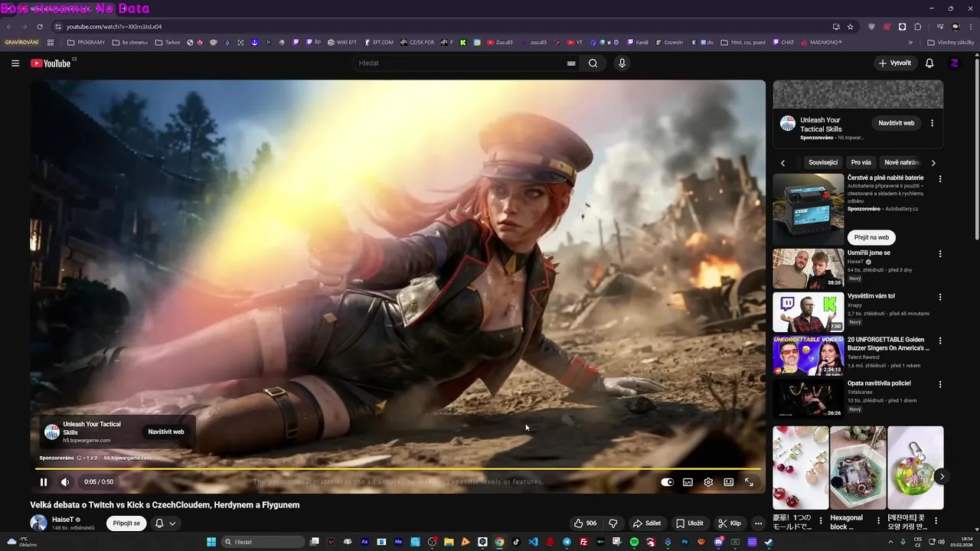980x551 pixels.
Task: Open options for Vysvětlím vám to! video
Action: click(x=940, y=296)
